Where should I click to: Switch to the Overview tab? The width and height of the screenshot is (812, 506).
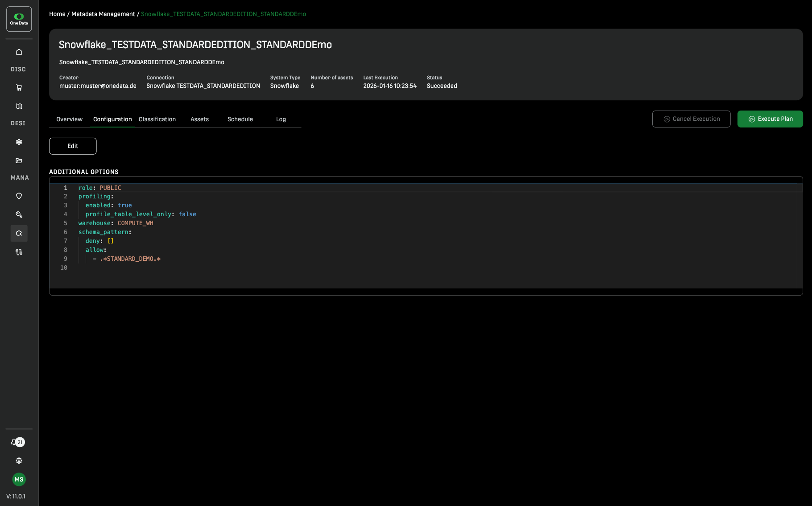pyautogui.click(x=69, y=119)
